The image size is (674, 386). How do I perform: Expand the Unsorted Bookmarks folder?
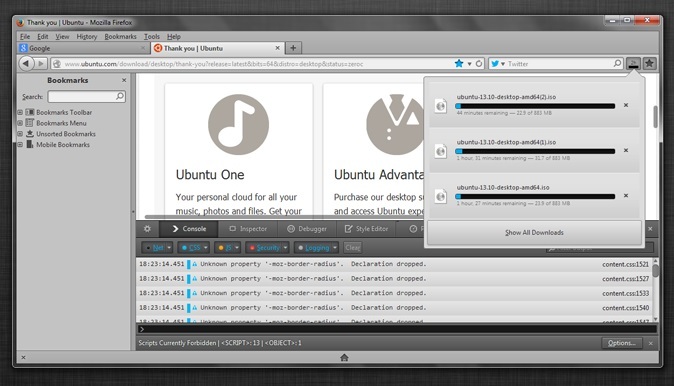tap(20, 134)
